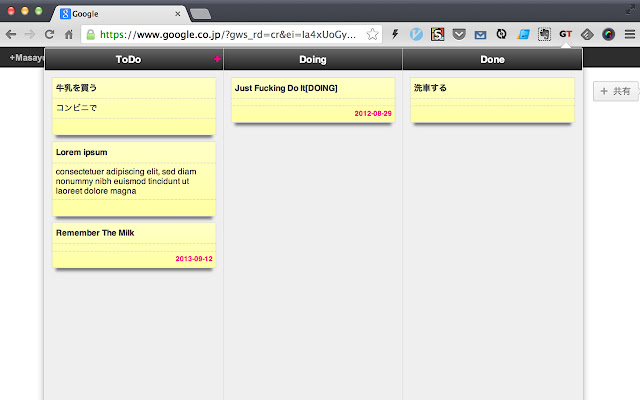Click the circular sync arrows extension icon
640x400 pixels.
(501, 34)
